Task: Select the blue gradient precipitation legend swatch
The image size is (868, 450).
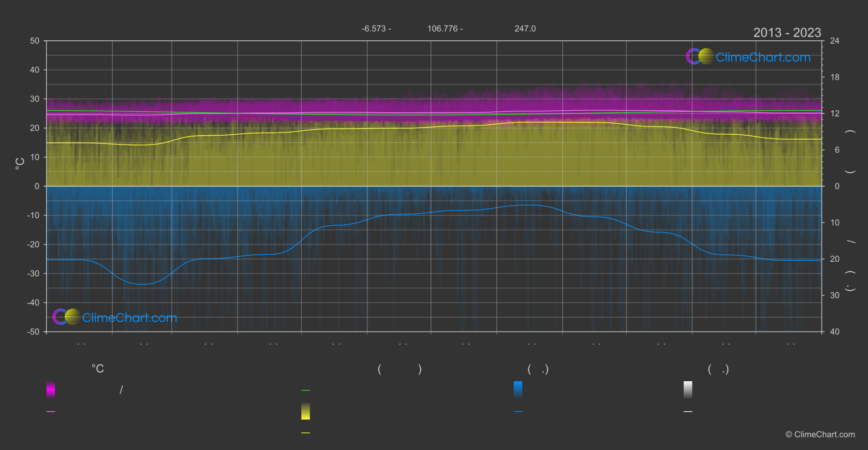Action: point(518,389)
